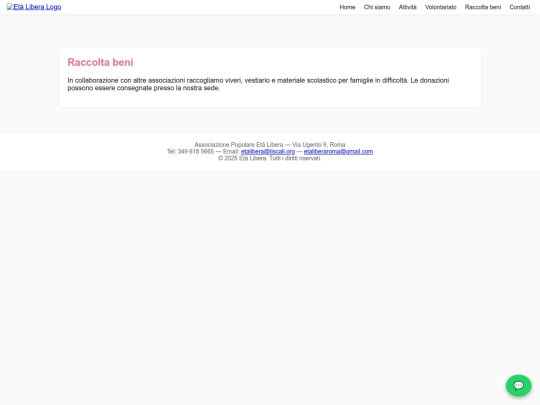Open the Chi siamo menu item

tap(377, 7)
